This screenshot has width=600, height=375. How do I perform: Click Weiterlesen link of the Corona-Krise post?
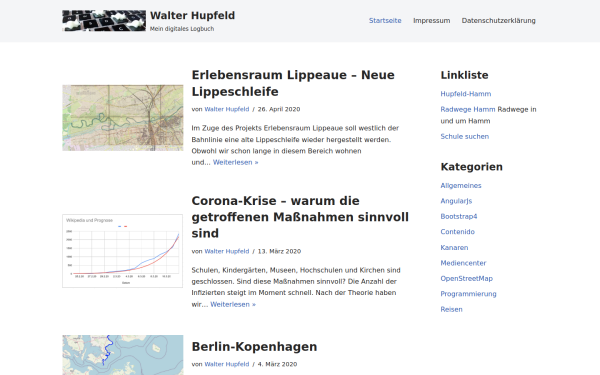[233, 305]
